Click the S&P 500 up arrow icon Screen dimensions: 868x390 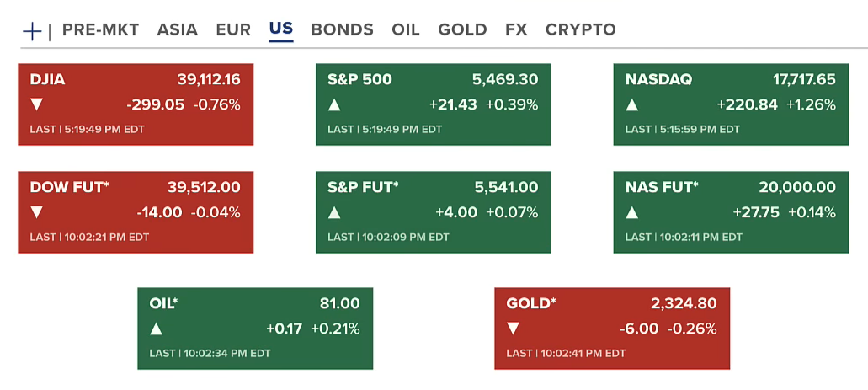(334, 105)
